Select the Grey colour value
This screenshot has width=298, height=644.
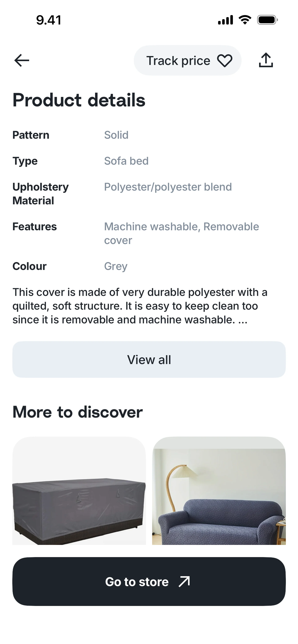(x=116, y=266)
